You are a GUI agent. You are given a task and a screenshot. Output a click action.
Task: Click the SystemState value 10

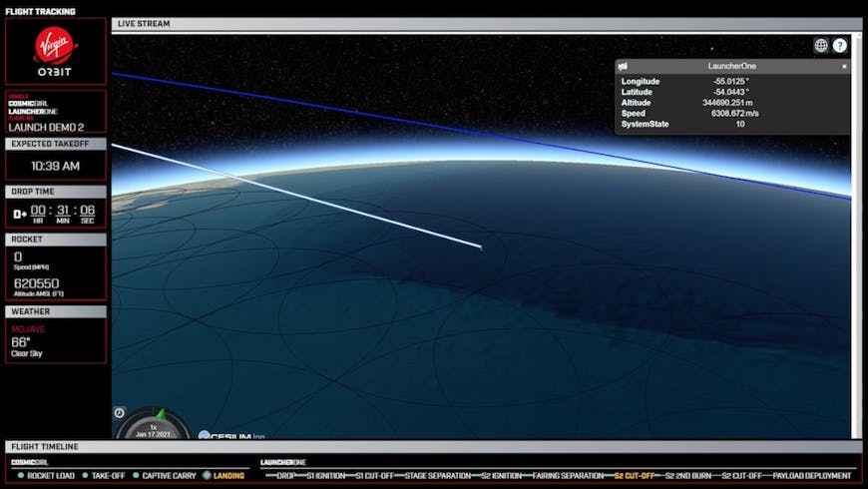[740, 124]
